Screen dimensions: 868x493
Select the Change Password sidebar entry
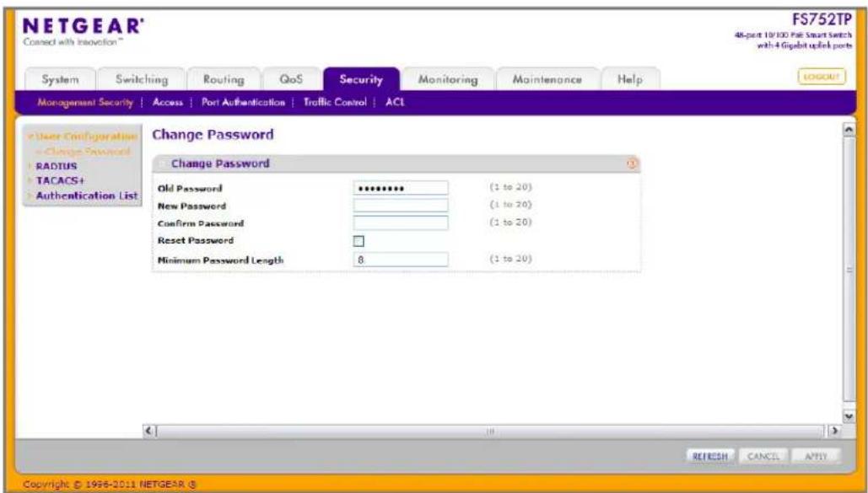coord(87,151)
